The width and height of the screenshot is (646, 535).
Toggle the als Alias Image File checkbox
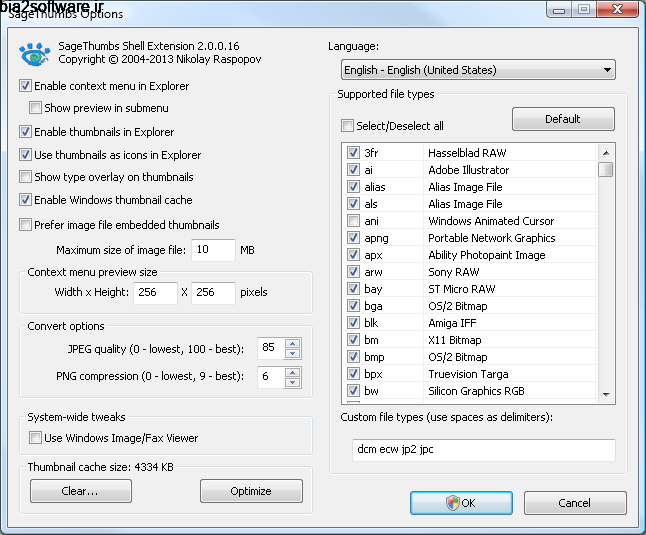tap(353, 203)
